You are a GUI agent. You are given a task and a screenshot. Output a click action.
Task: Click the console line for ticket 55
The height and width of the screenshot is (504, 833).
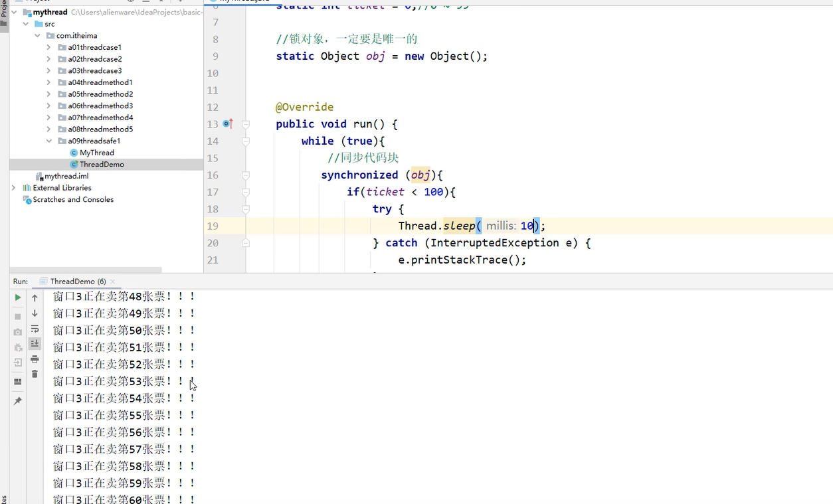(x=124, y=415)
